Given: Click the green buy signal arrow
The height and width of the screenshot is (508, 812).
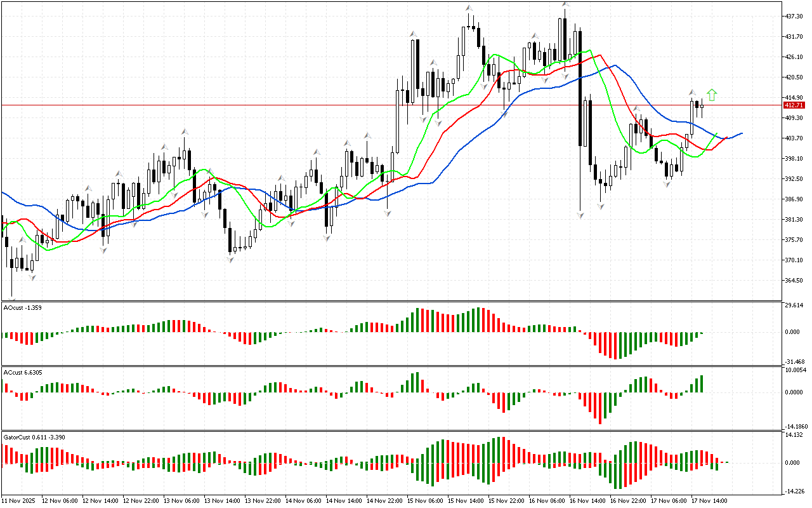Looking at the screenshot, I should point(712,95).
